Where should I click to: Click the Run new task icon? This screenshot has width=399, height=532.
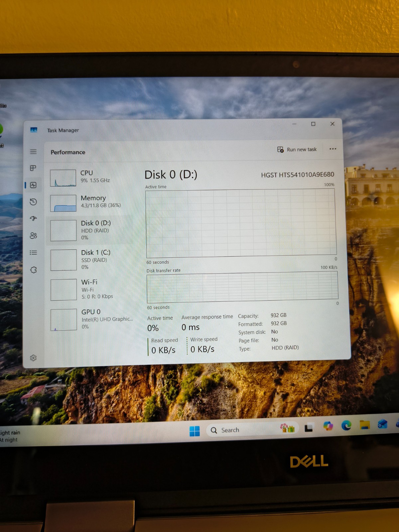coord(280,150)
